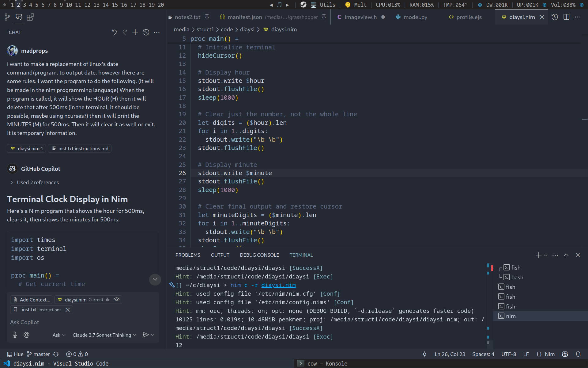Redo last chat request
The width and height of the screenshot is (588, 368).
coord(125,32)
